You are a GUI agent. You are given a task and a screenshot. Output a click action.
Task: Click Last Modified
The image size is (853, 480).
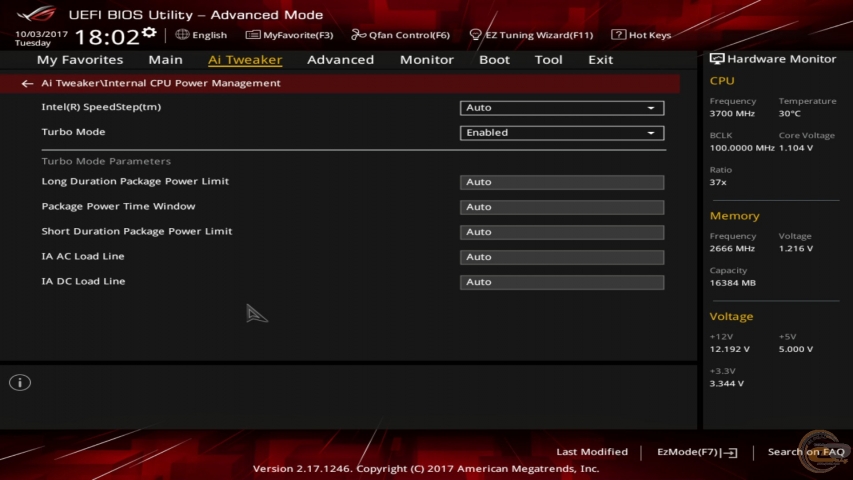(592, 452)
